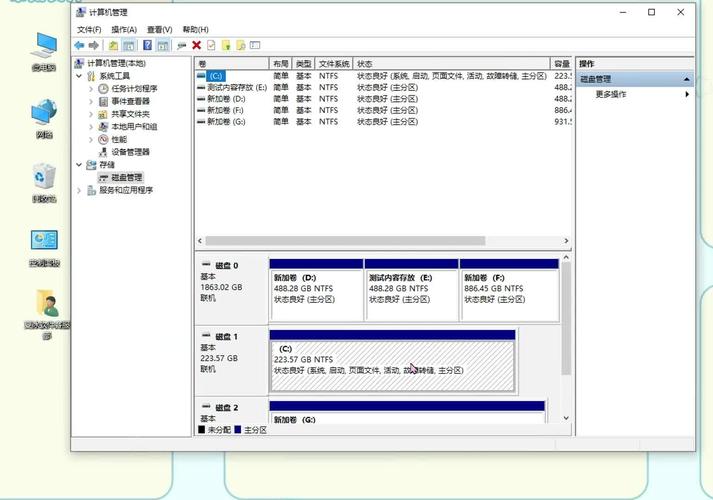The image size is (713, 500).
Task: Open the File (文件) menu
Action: click(x=90, y=30)
